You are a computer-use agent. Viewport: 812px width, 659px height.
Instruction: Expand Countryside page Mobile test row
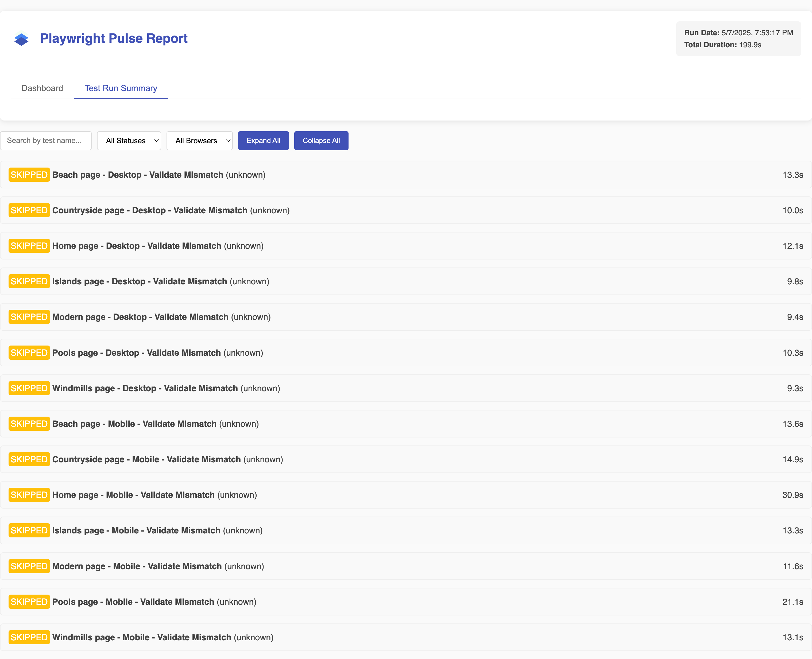167,459
